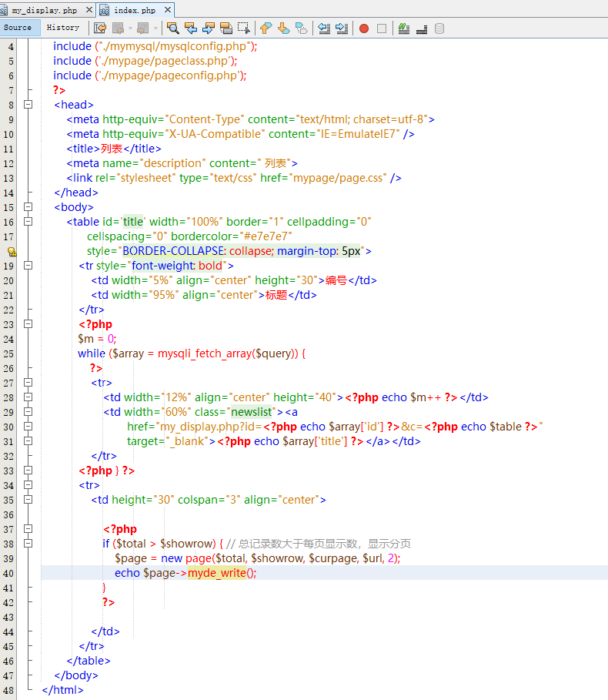
Task: Click the mysqlconfig.php include path
Action: [x=174, y=46]
